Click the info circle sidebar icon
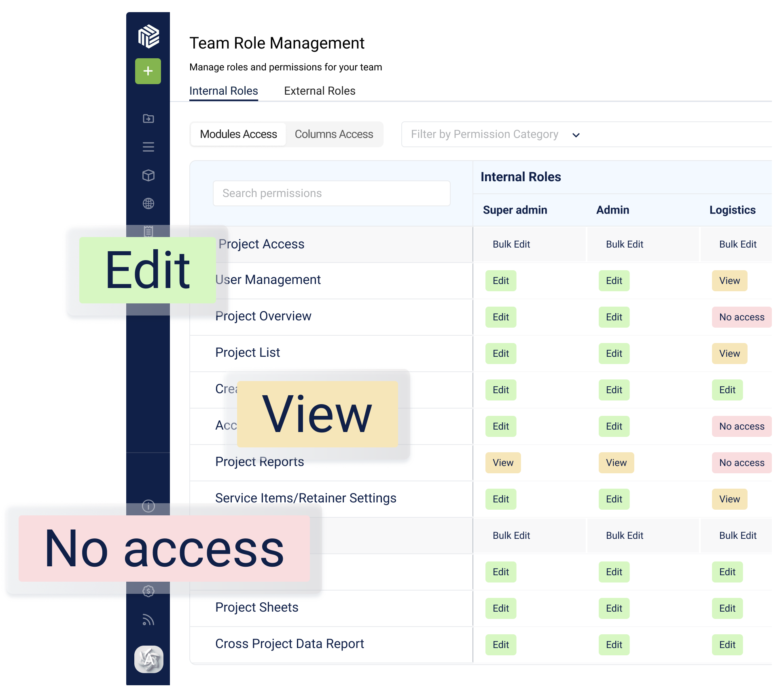The image size is (784, 699). (148, 506)
